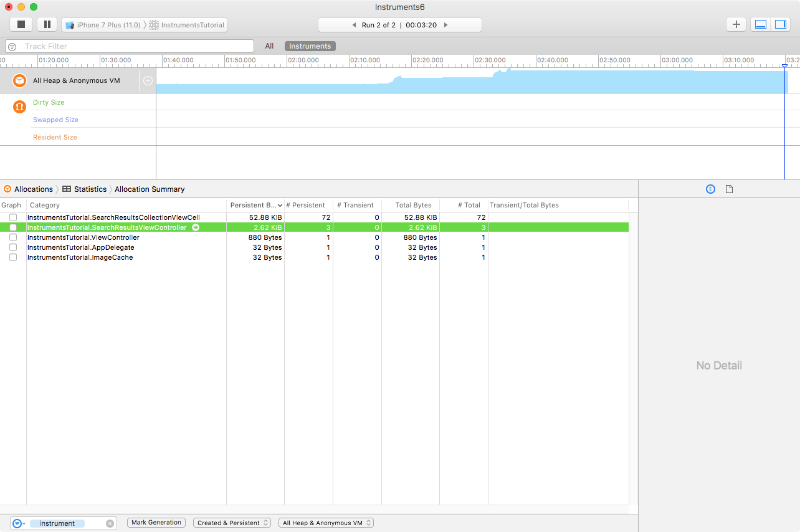
Task: Check graph box for AppDelegate
Action: [13, 247]
